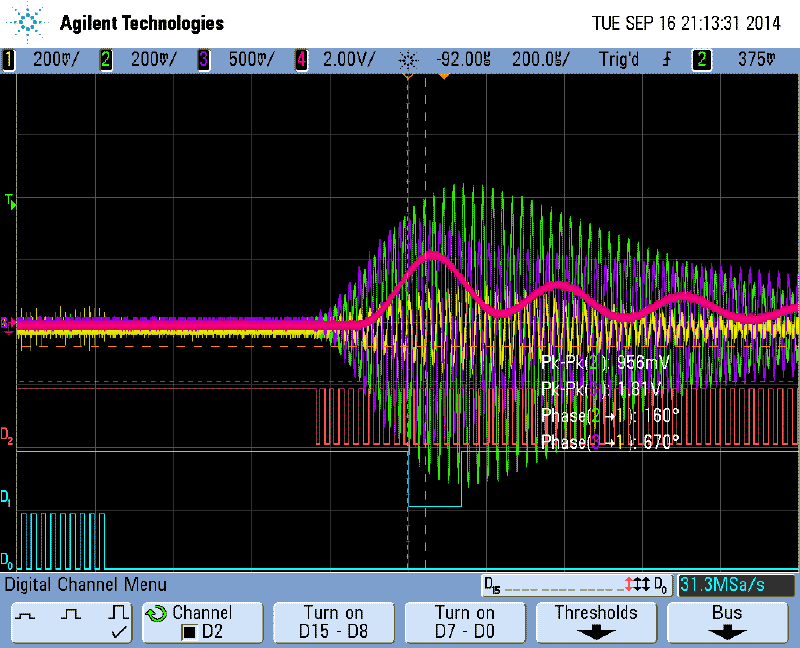Turn on digital channels D7 - D0

465,621
